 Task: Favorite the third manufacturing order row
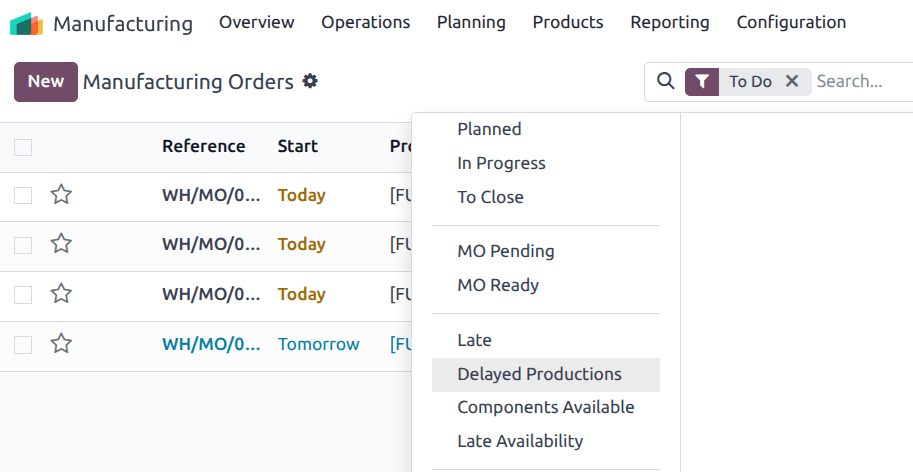click(61, 294)
